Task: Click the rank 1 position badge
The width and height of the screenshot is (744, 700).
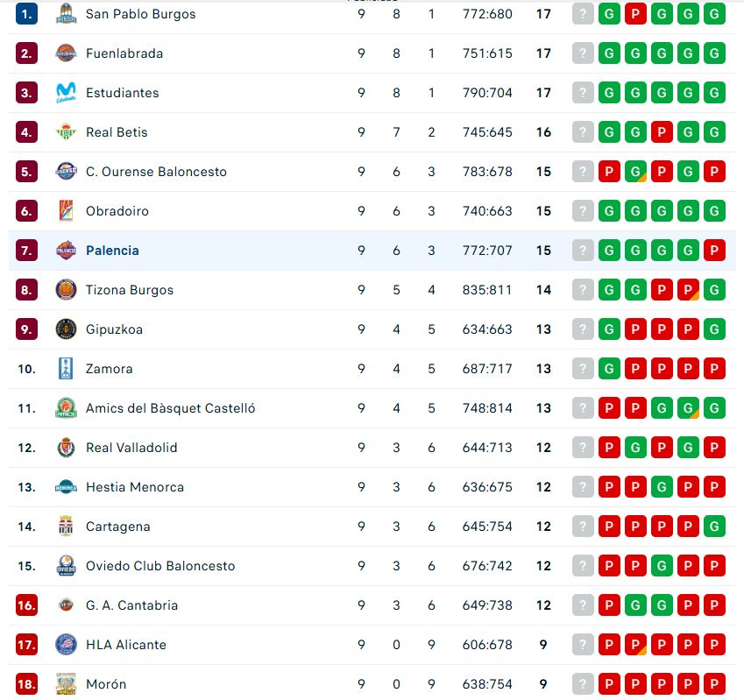Action: tap(27, 14)
